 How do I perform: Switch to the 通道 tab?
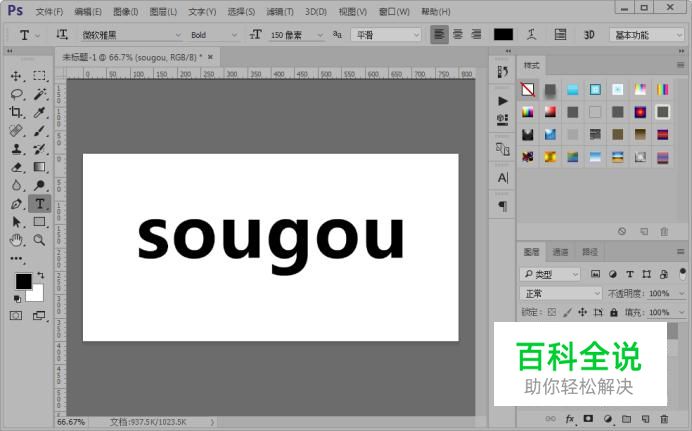click(x=560, y=252)
